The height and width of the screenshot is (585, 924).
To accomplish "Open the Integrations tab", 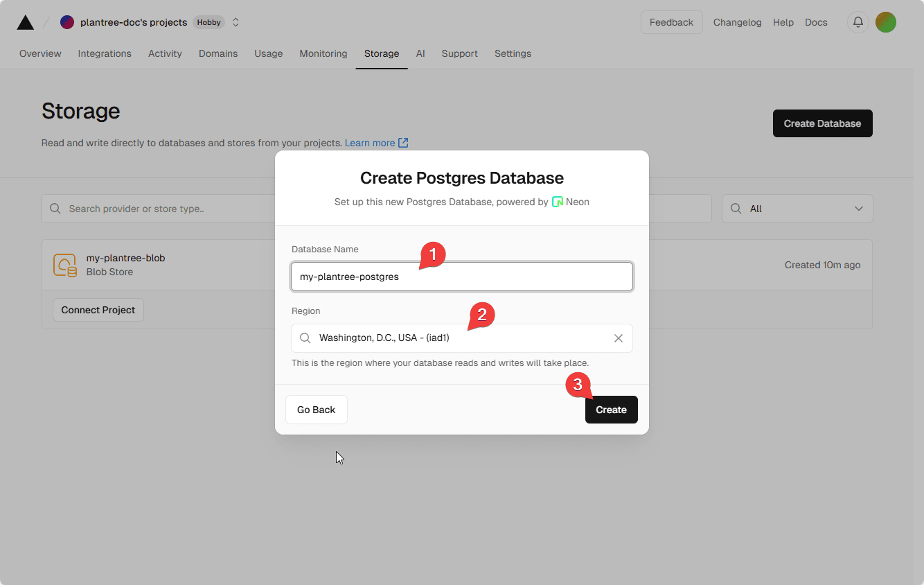I will (x=105, y=53).
